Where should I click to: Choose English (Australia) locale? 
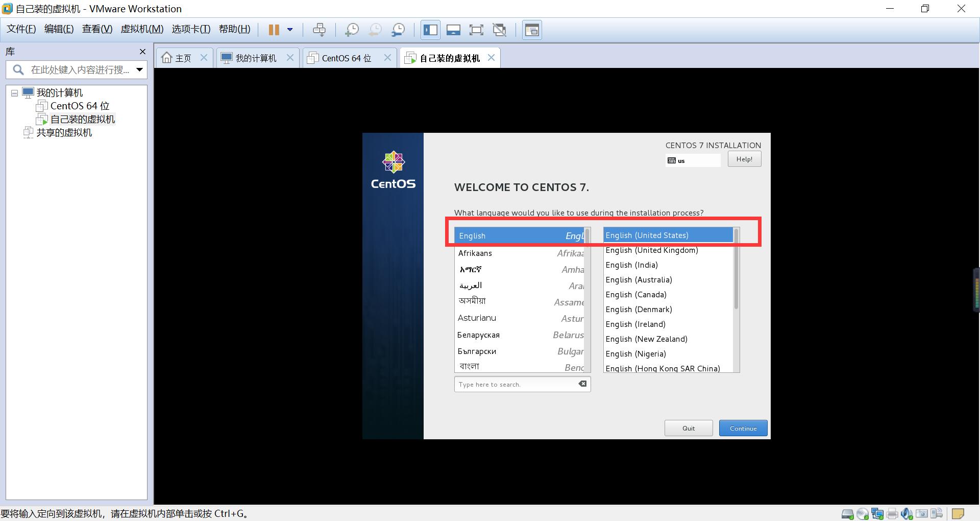point(668,280)
